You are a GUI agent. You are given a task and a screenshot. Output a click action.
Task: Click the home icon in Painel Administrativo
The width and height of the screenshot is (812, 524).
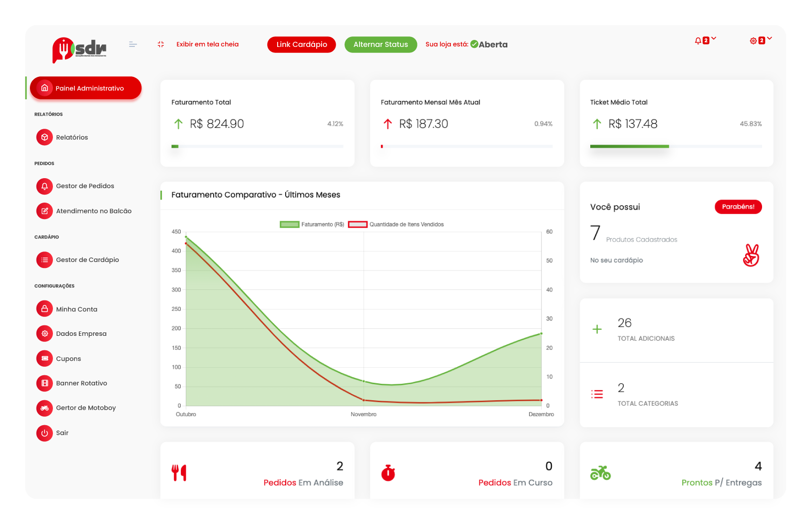coord(44,88)
